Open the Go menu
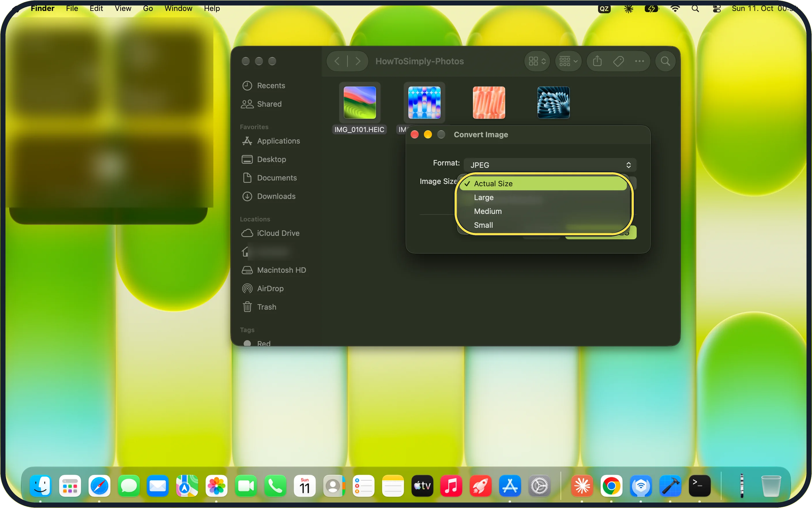 click(148, 8)
